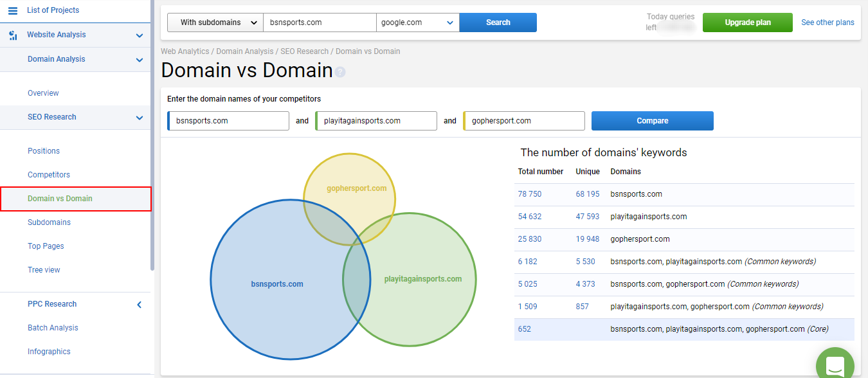Click common keywords unique 857
Viewport: 868px width, 378px height.
coord(583,307)
